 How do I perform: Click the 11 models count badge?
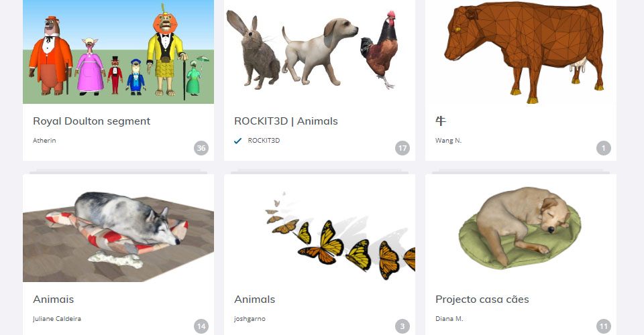[603, 326]
